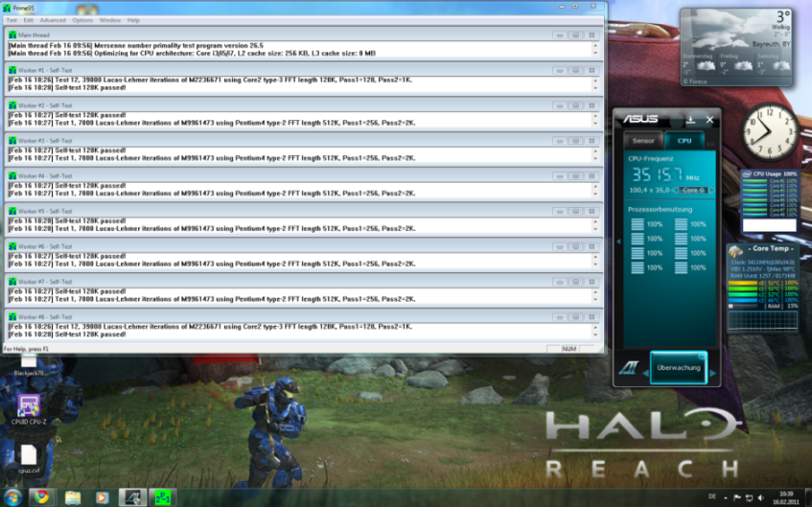Click the Worker #3 Self-Test window icon
Image resolution: width=812 pixels, height=507 pixels.
pos(12,140)
